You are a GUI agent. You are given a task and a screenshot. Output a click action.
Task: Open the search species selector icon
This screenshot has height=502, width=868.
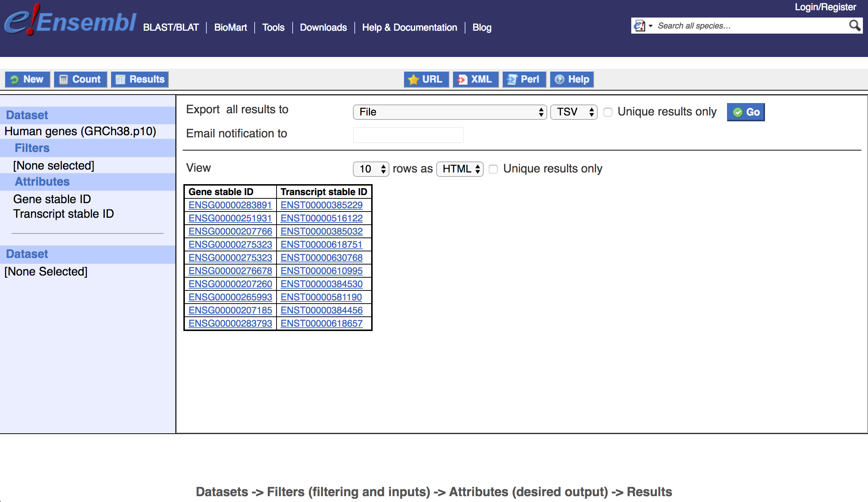pos(643,26)
